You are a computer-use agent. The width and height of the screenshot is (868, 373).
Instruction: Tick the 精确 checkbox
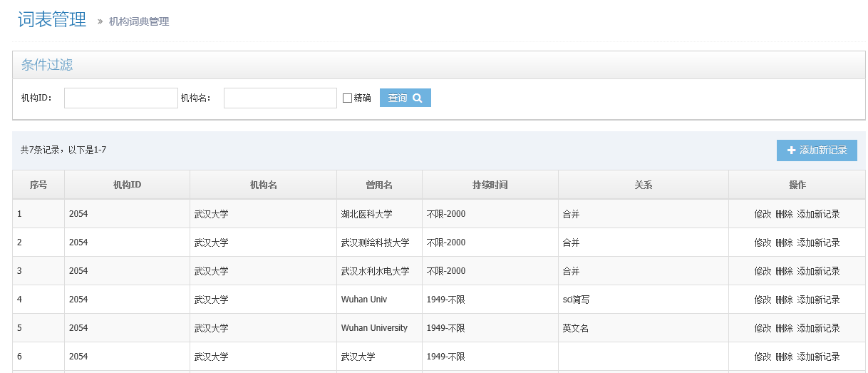348,98
